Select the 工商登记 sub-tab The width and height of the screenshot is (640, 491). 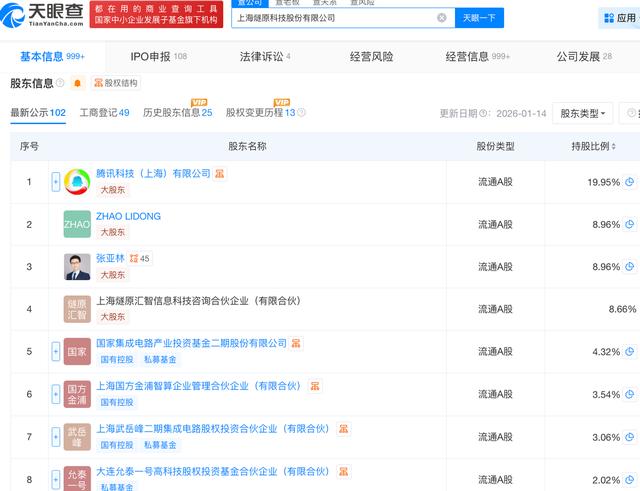[x=104, y=113]
